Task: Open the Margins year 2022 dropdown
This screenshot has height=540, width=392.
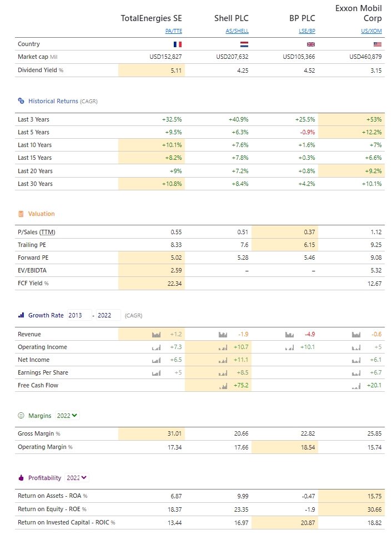Action: [68, 416]
